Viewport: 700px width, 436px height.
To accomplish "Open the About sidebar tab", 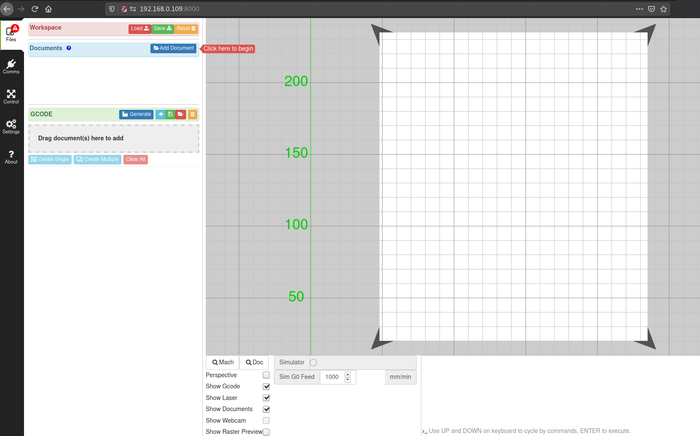I will 11,157.
